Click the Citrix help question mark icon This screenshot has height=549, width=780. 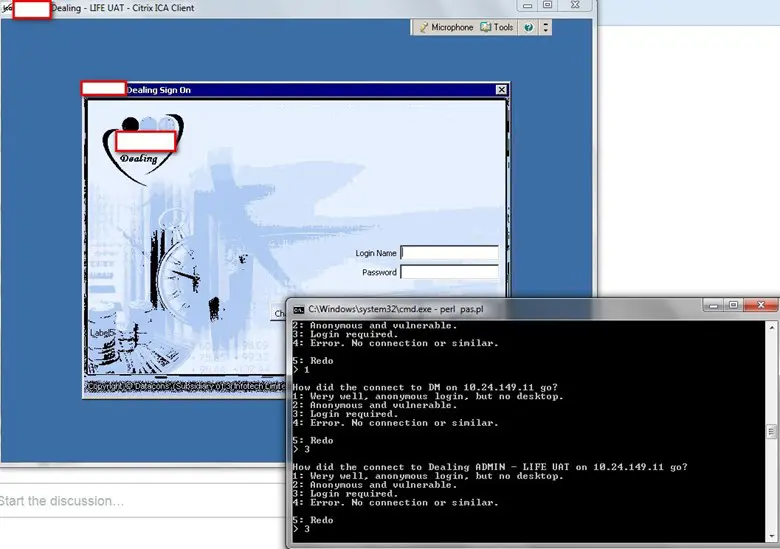coord(528,28)
